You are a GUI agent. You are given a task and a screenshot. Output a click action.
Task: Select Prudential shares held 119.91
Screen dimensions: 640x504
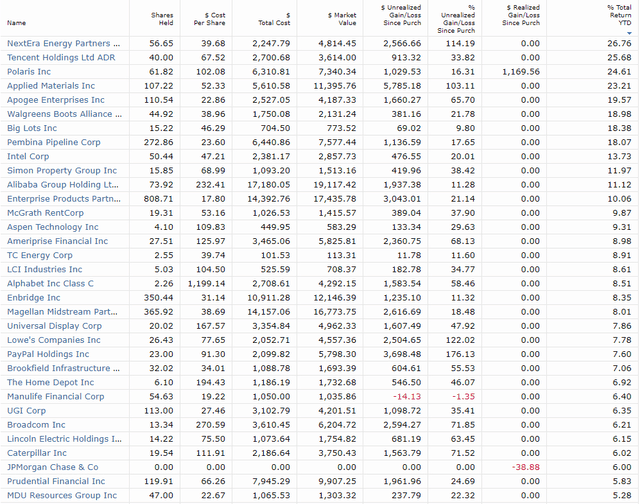click(158, 481)
